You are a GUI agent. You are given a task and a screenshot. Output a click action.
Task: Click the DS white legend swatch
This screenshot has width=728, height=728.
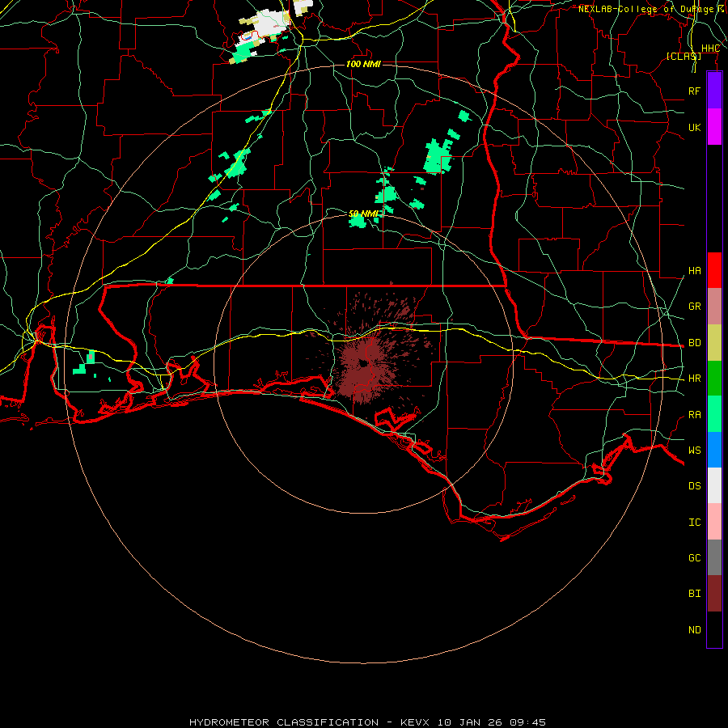[714, 485]
